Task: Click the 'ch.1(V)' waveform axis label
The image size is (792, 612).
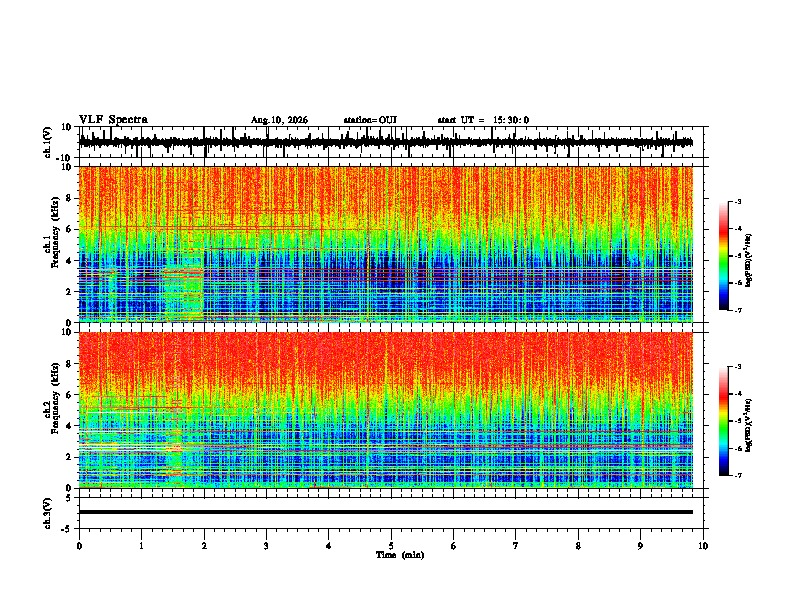Action: (48, 142)
